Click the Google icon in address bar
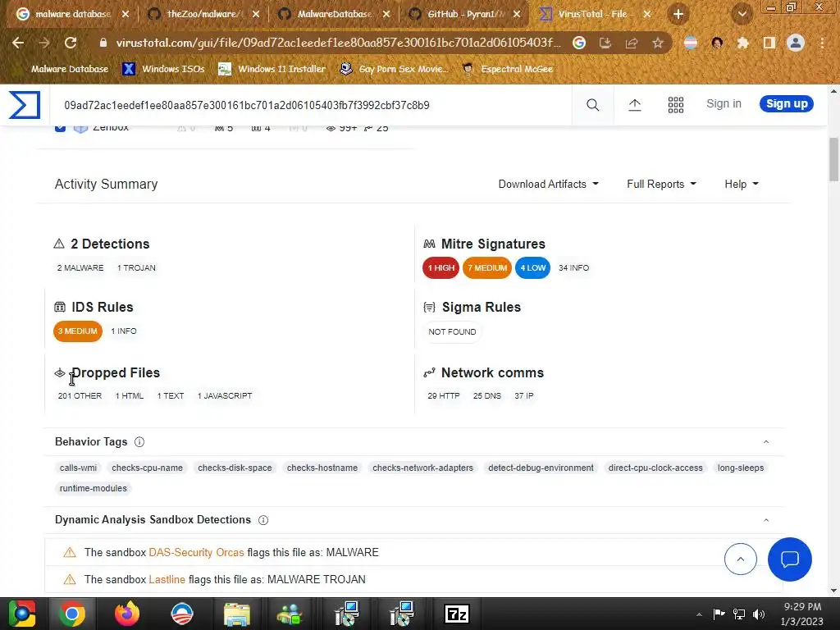Viewport: 840px width, 630px height. point(579,43)
